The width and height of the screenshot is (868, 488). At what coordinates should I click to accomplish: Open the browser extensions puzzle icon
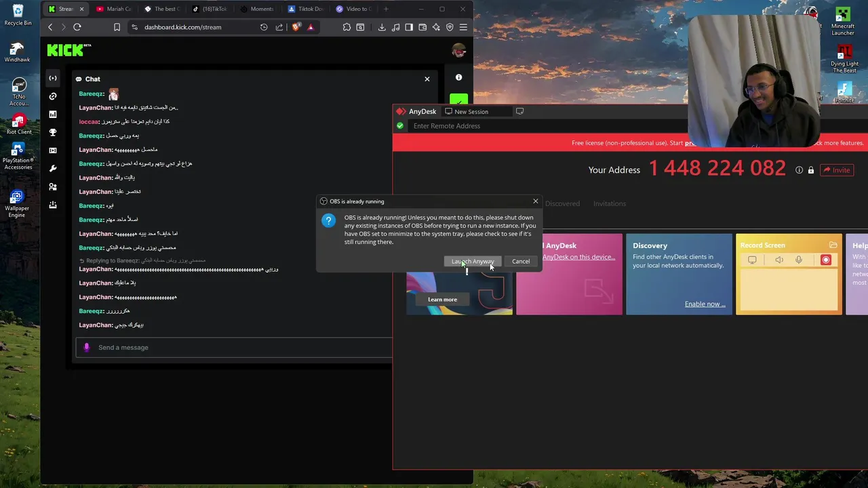pos(347,27)
